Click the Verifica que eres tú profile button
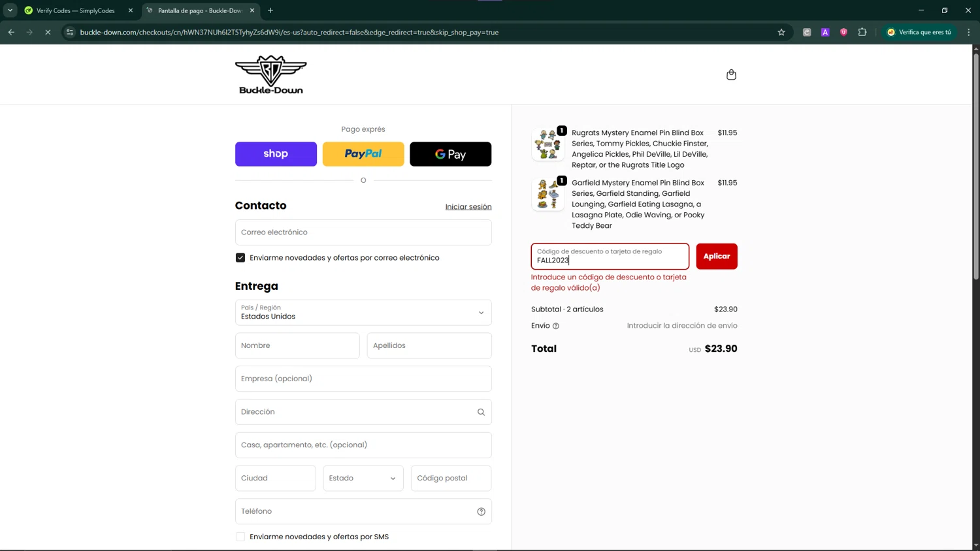Image resolution: width=980 pixels, height=551 pixels. pos(919,32)
